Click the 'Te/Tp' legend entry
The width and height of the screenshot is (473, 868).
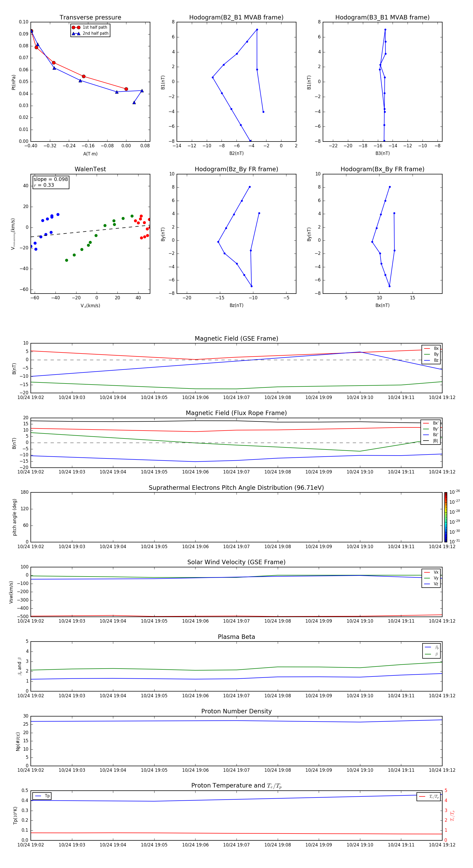429,796
